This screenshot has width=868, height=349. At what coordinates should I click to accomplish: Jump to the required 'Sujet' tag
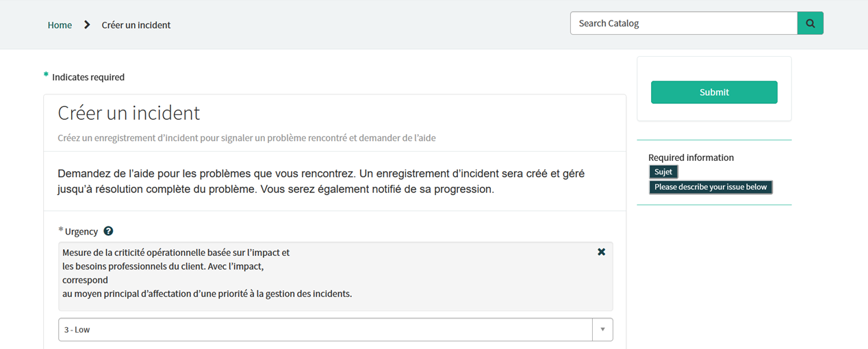click(663, 172)
